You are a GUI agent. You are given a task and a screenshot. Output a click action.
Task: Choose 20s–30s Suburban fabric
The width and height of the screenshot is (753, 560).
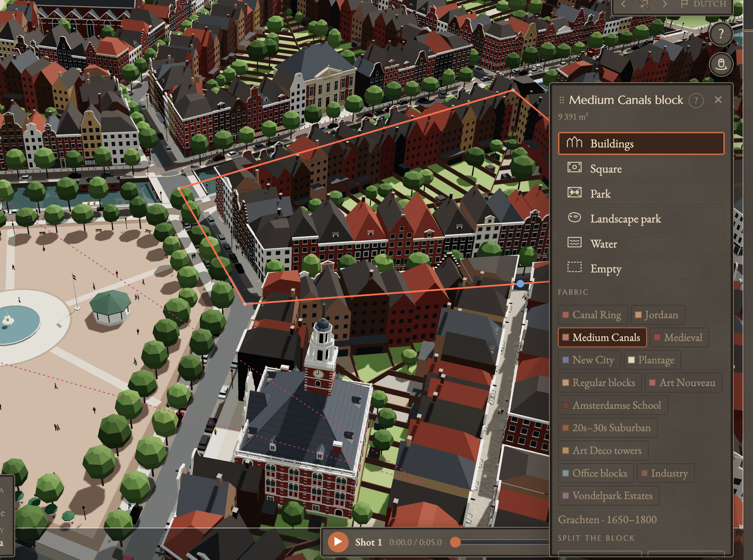click(608, 428)
